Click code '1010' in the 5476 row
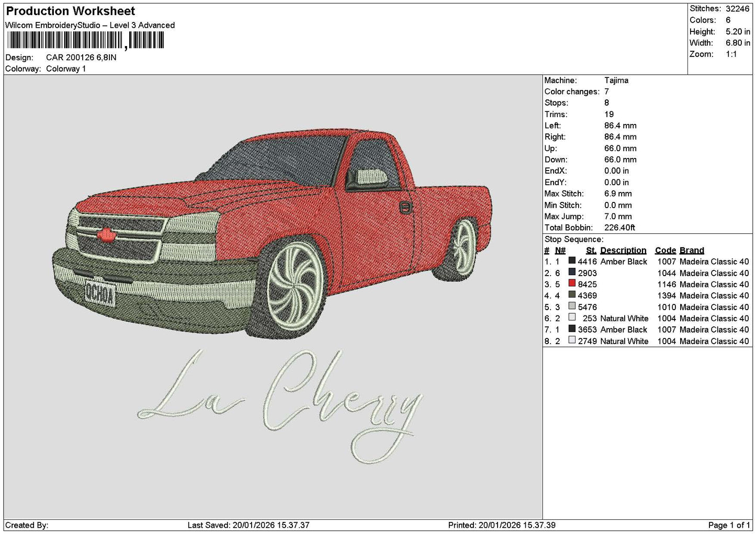This screenshot has width=756, height=534. (667, 307)
